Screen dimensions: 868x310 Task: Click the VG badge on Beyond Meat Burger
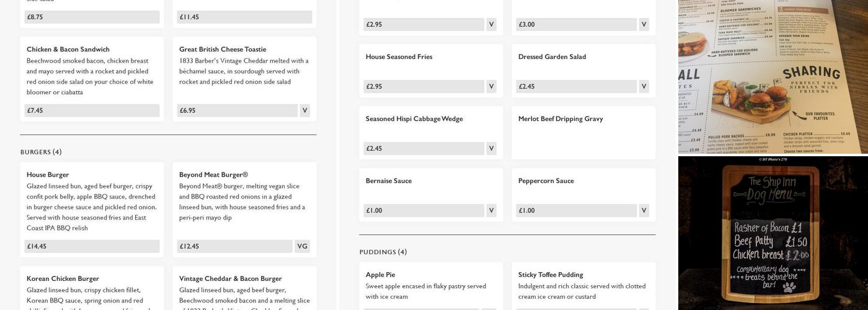[302, 246]
